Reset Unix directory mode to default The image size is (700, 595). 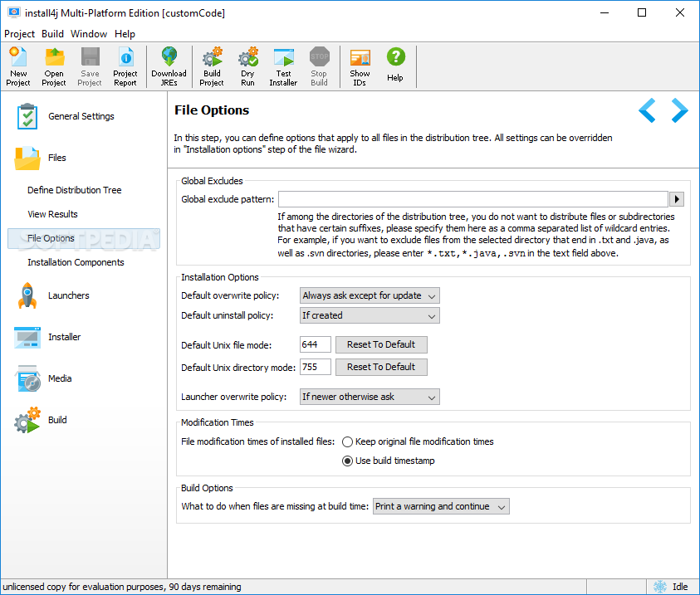coord(381,367)
